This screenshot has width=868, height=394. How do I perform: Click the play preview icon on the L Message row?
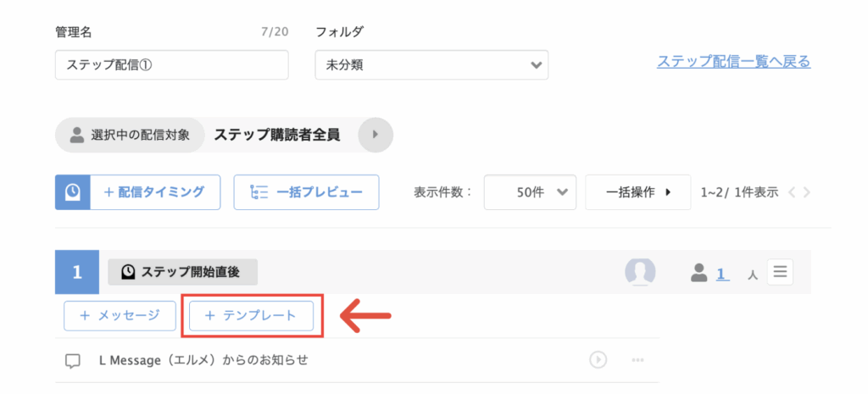pyautogui.click(x=598, y=360)
